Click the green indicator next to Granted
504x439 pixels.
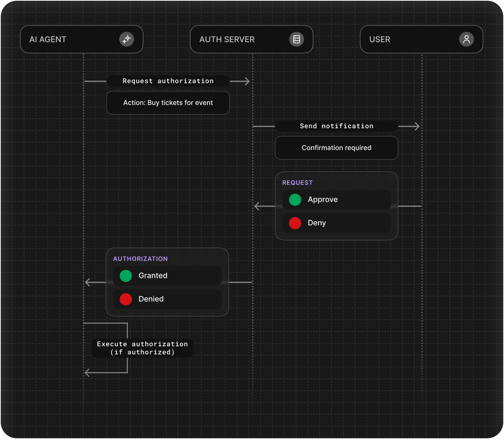pyautogui.click(x=126, y=276)
